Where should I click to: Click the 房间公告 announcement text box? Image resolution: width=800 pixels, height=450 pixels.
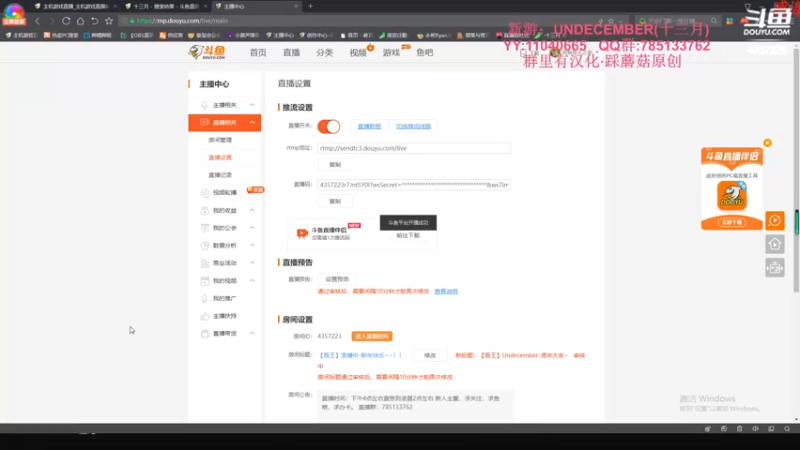415,405
